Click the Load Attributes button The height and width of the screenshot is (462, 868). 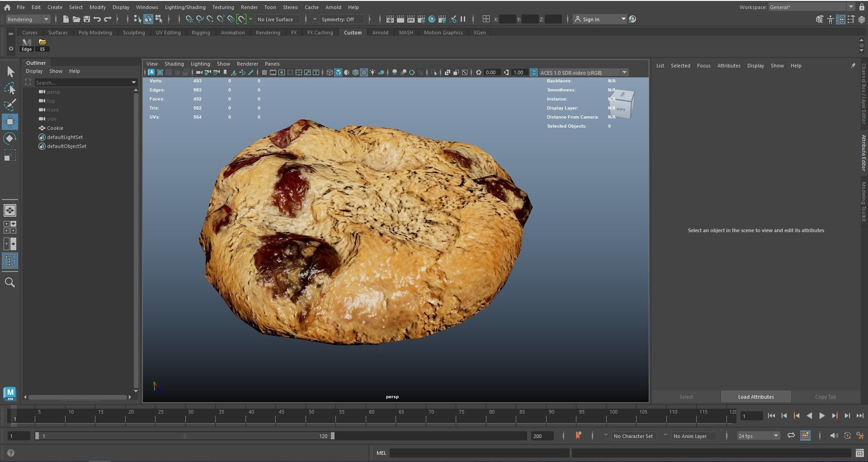[756, 397]
